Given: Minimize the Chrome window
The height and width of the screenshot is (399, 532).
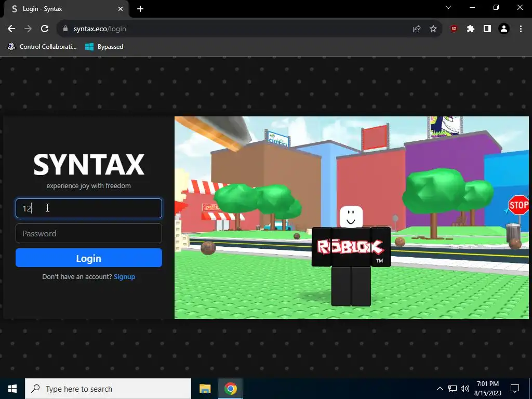Looking at the screenshot, I should pyautogui.click(x=472, y=7).
